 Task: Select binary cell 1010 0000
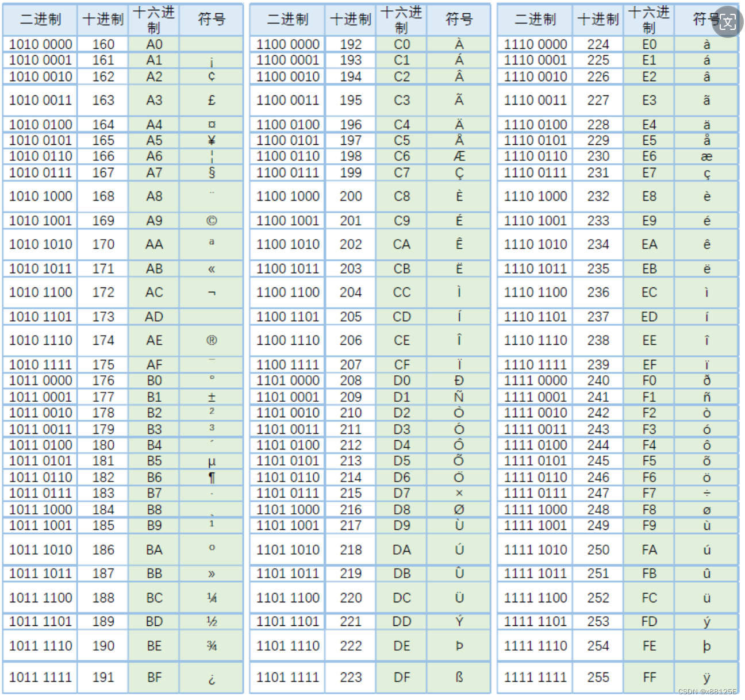pos(40,44)
